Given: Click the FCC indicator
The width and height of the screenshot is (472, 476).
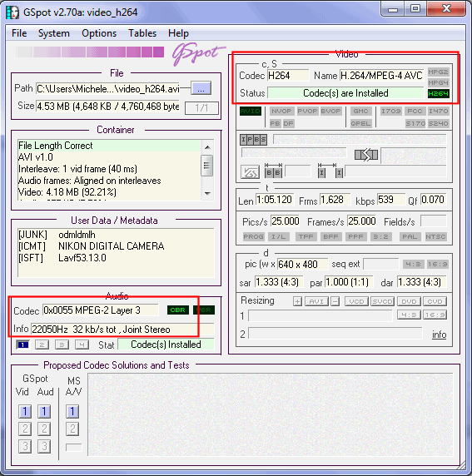Looking at the screenshot, I should point(415,112).
